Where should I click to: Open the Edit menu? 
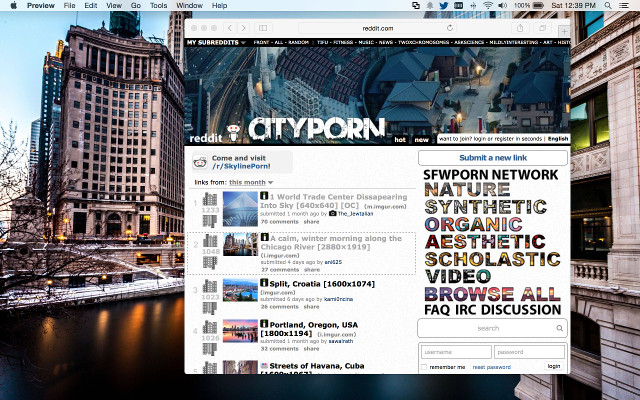tap(91, 5)
